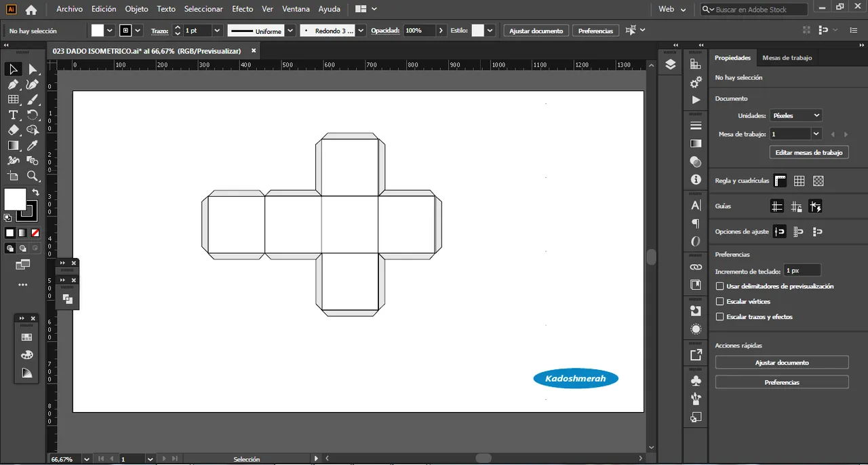Toggle Show Rulers button
Image resolution: width=868 pixels, height=465 pixels.
[781, 181]
